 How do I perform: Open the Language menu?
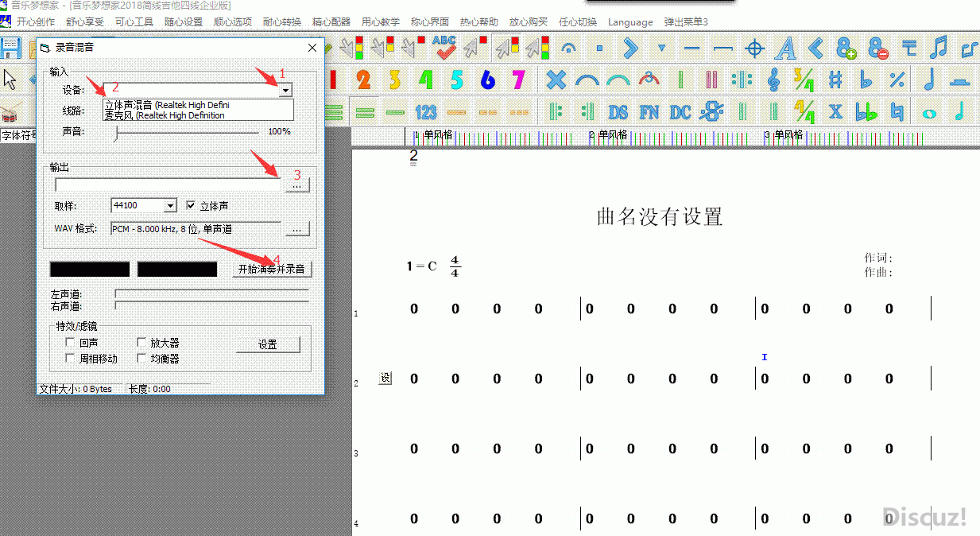[630, 22]
